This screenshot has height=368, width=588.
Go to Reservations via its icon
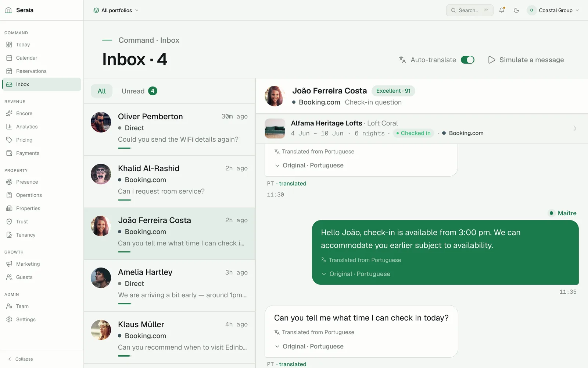coord(9,71)
